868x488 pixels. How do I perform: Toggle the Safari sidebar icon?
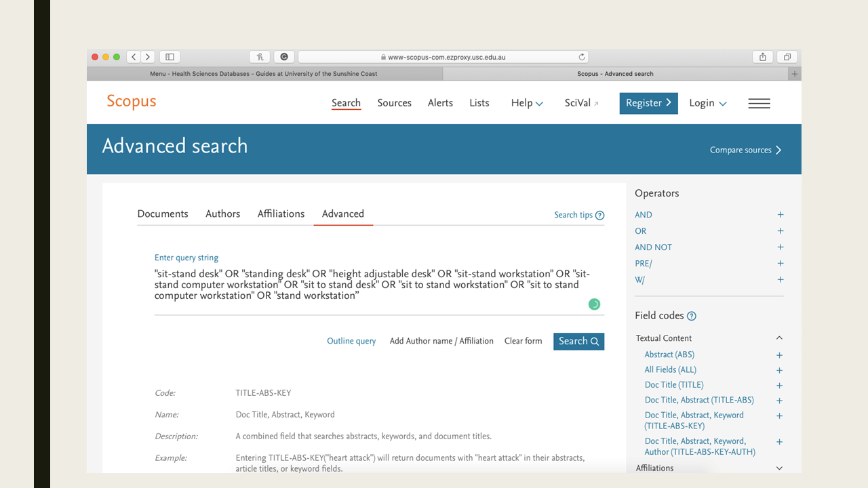point(170,57)
